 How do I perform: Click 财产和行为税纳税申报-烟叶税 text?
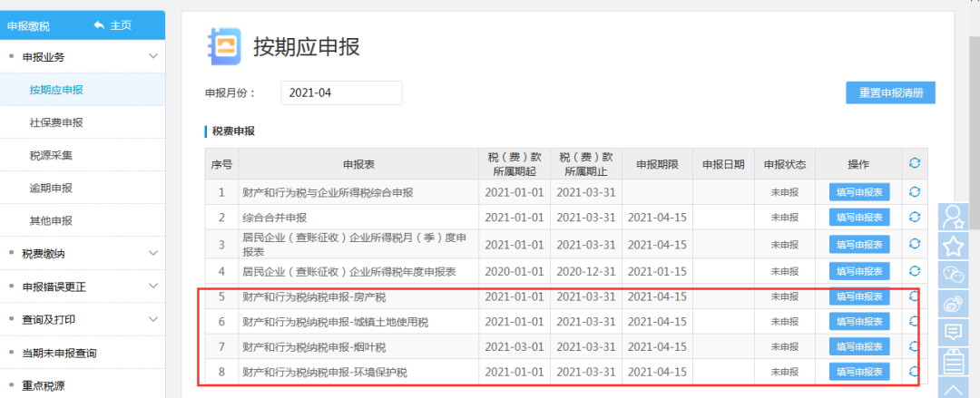pos(314,346)
